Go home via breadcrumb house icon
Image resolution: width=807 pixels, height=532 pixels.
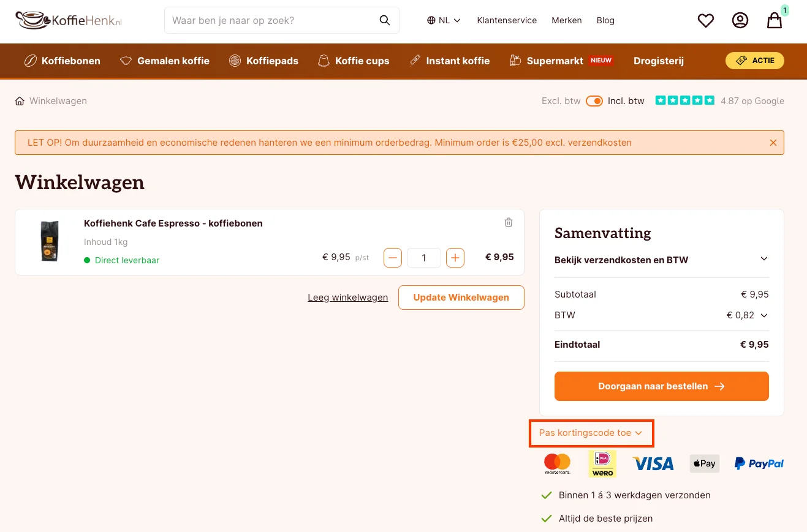tap(20, 101)
